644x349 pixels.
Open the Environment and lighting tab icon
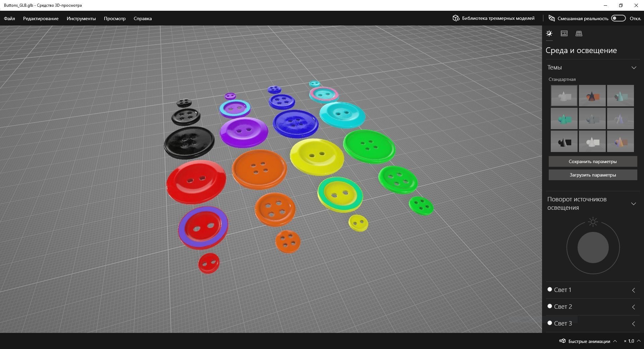point(549,34)
